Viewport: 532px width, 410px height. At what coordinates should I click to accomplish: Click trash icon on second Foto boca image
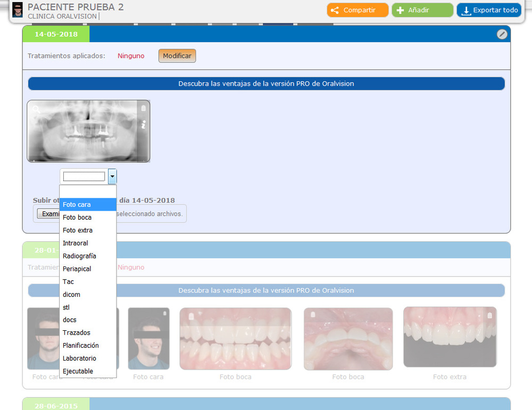[x=313, y=315]
